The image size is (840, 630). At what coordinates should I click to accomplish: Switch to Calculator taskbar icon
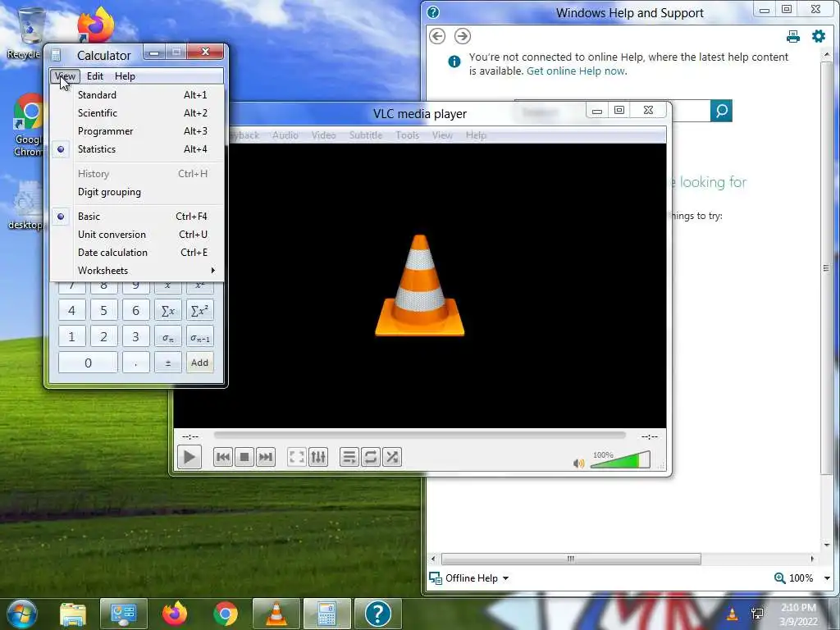tap(326, 614)
